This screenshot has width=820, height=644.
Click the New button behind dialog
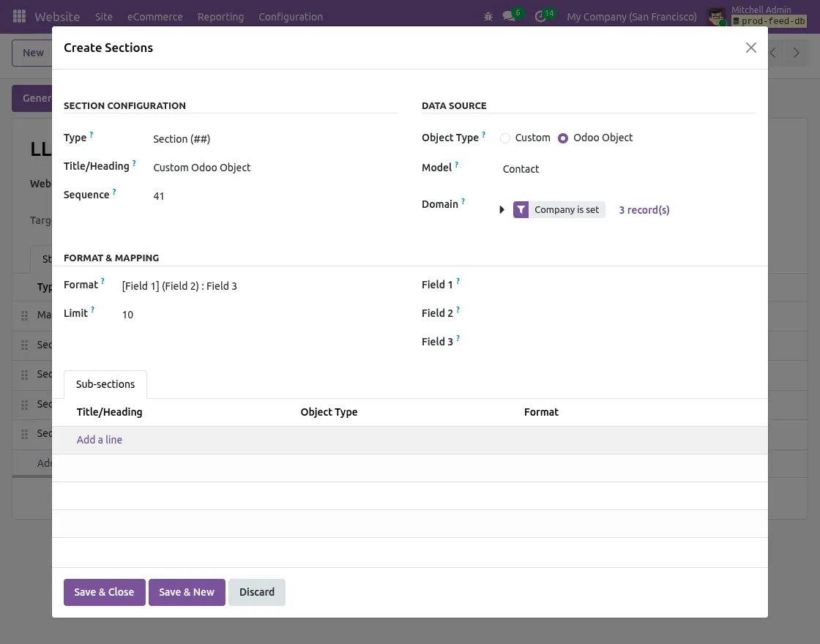pos(32,53)
